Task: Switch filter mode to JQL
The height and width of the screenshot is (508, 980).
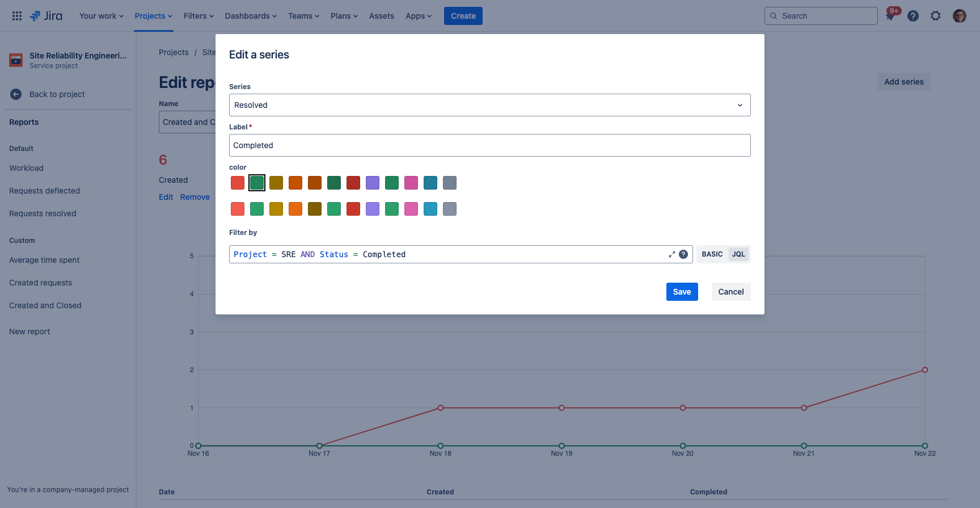Action: 738,254
